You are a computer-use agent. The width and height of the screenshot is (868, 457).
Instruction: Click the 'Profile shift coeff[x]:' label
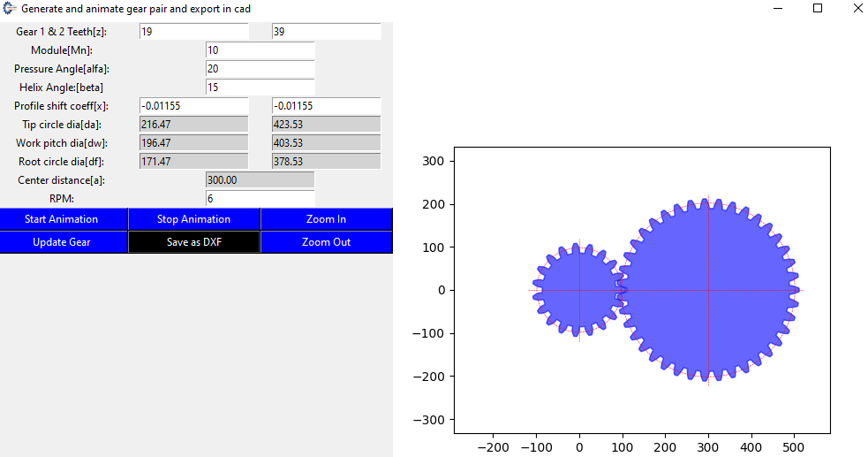(x=62, y=106)
